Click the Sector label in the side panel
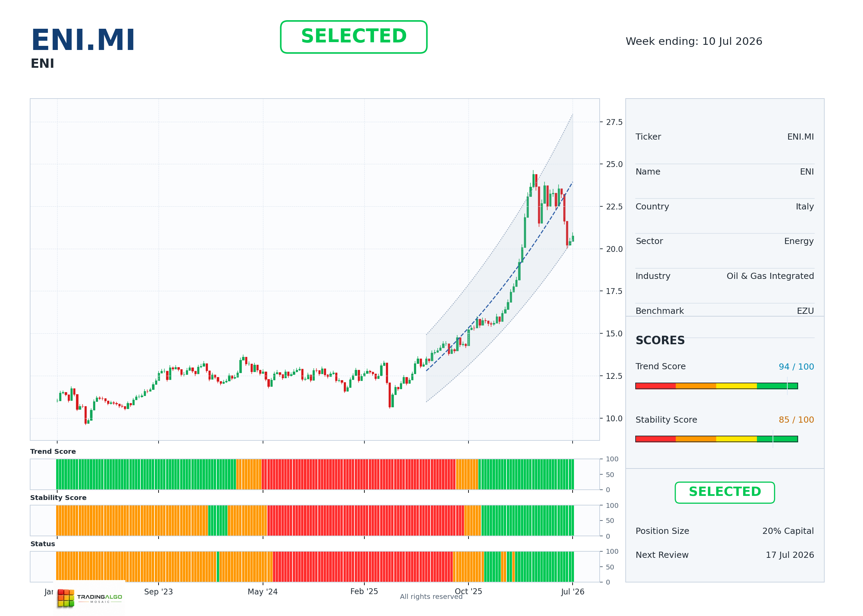 649,241
